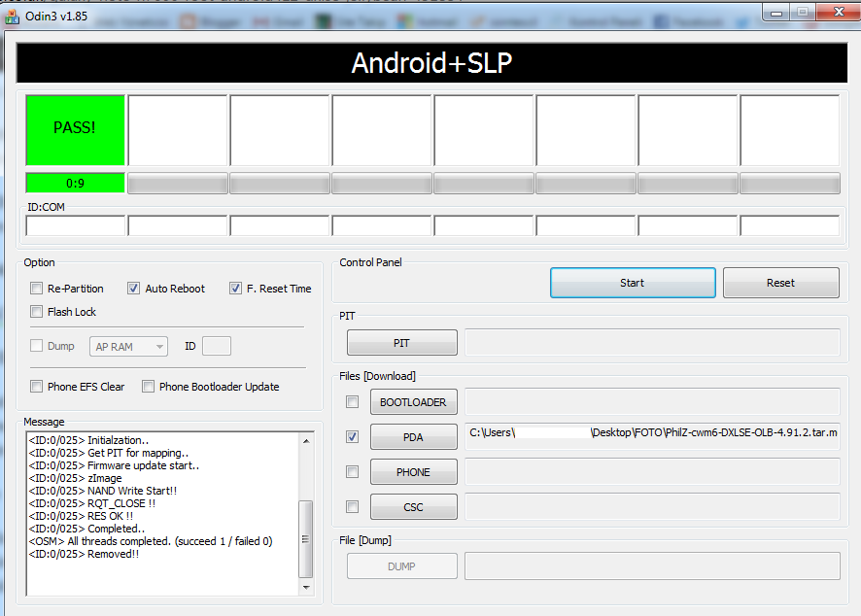The image size is (861, 616).
Task: Click the Android+SLP banner
Action: point(431,63)
